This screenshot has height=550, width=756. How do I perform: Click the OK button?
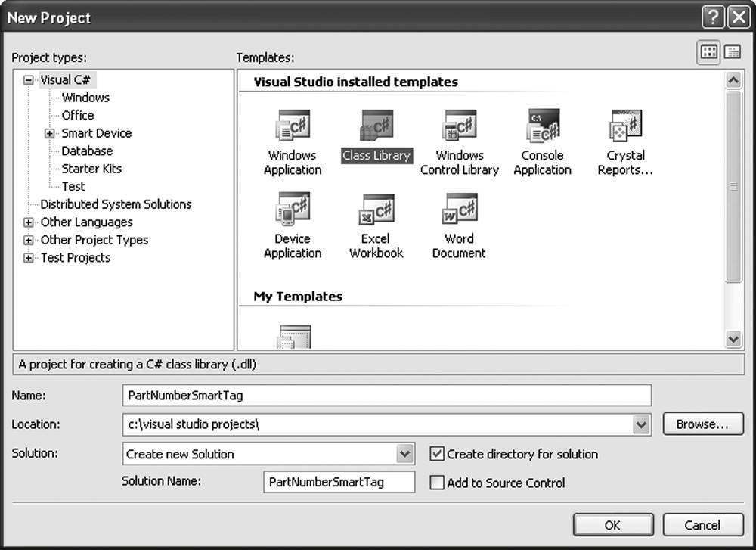pos(613,525)
